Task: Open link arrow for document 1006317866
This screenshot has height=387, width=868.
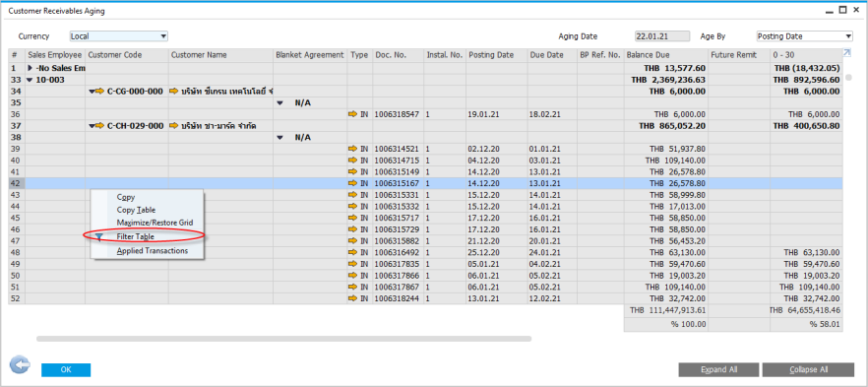Action: coord(352,276)
